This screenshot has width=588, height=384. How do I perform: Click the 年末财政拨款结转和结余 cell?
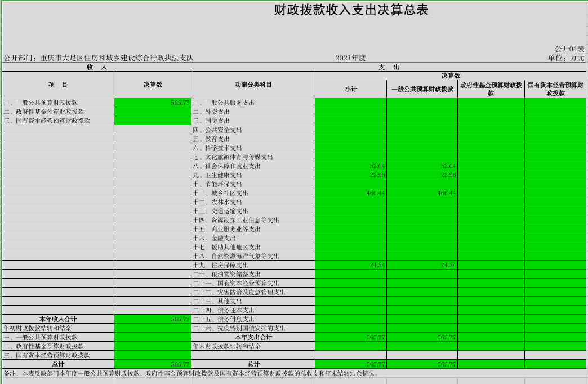pyautogui.click(x=253, y=346)
